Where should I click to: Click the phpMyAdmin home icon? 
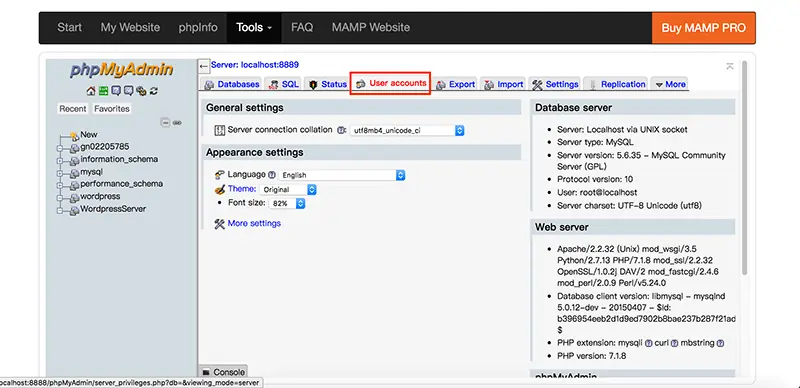[x=91, y=91]
